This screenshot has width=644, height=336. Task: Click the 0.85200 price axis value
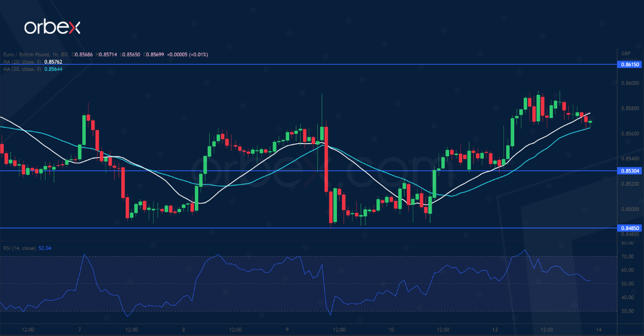click(x=631, y=184)
